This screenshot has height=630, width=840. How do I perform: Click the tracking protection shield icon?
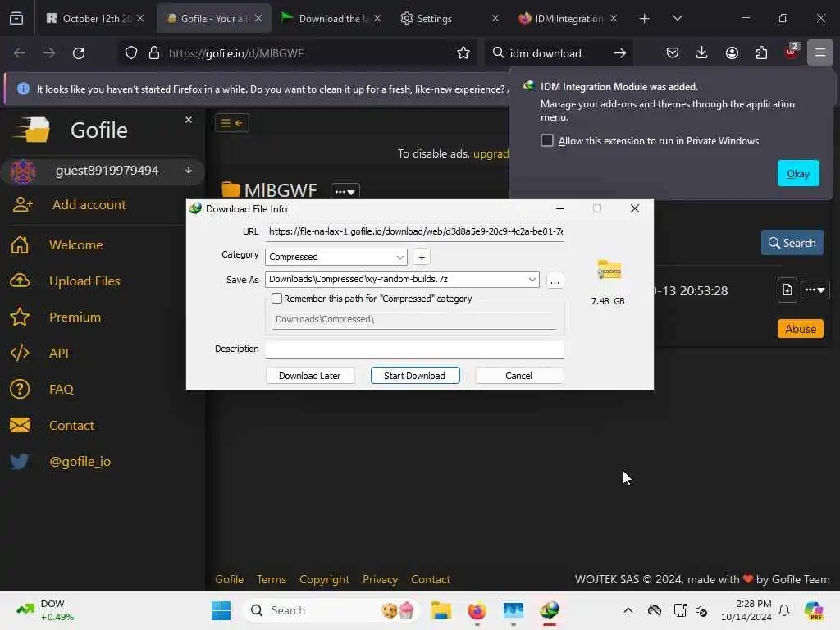coord(131,53)
